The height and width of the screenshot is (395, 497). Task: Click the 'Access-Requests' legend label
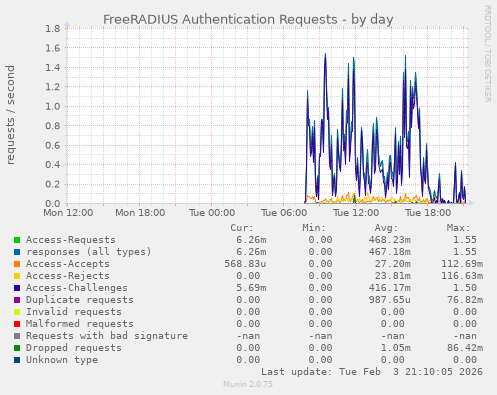pyautogui.click(x=71, y=240)
